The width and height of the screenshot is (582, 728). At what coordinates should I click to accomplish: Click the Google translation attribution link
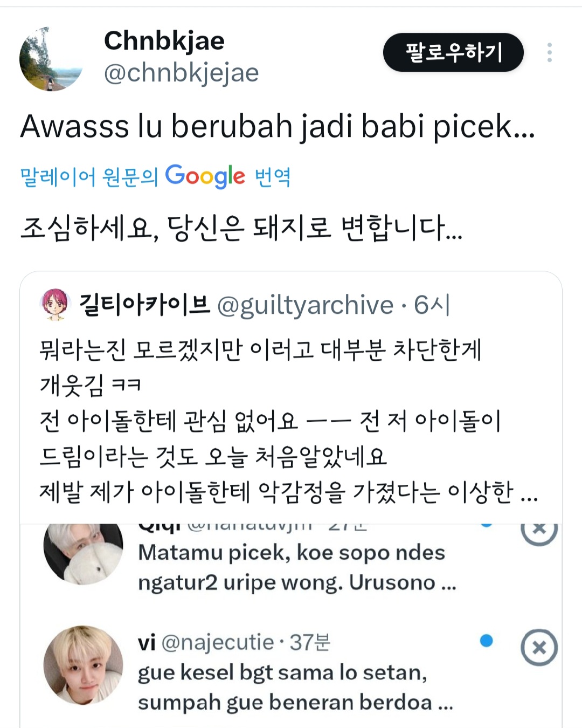[155, 176]
